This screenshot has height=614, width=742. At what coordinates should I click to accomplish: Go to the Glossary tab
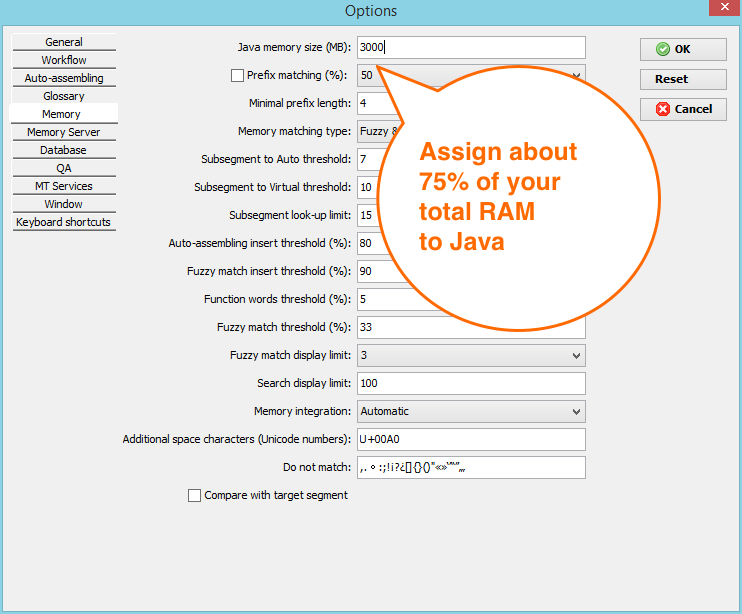[x=64, y=96]
